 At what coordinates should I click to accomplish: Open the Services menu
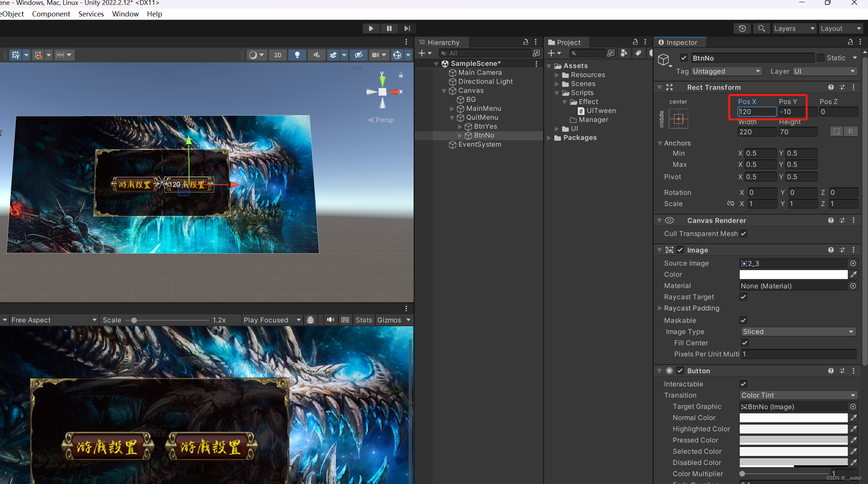tap(91, 14)
